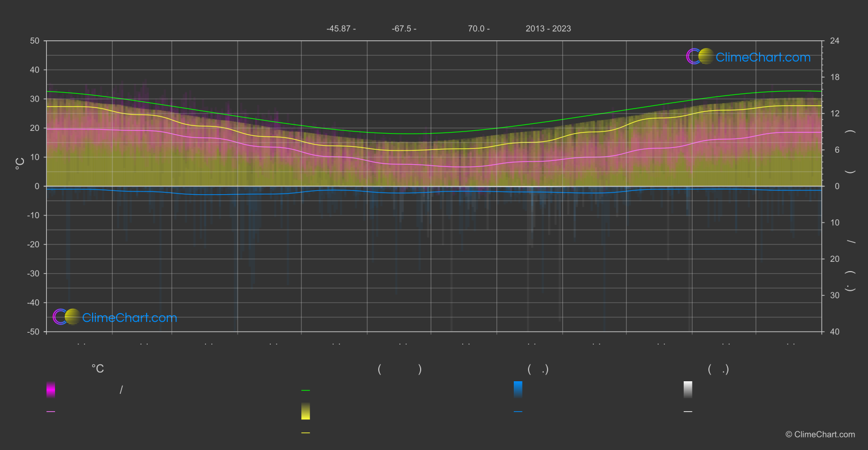Click the °C label on left axis
This screenshot has width=868, height=450.
20,164
